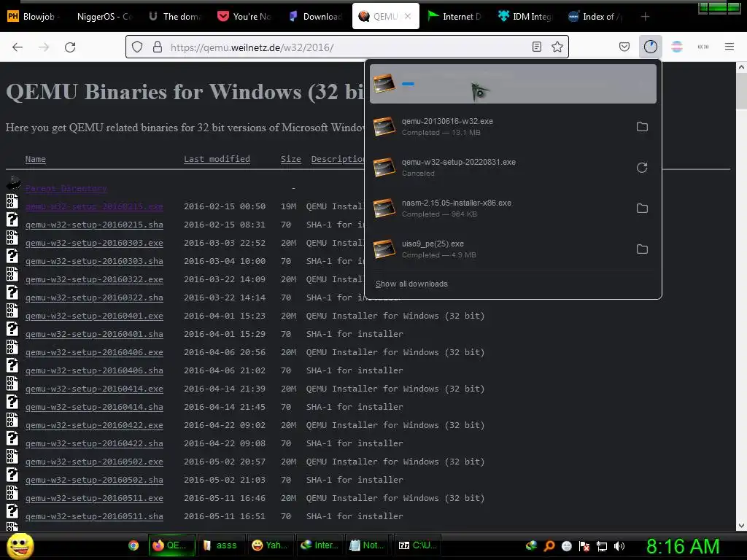Click the vertical scrollbar thumb
This screenshot has width=747, height=560.
point(741,91)
